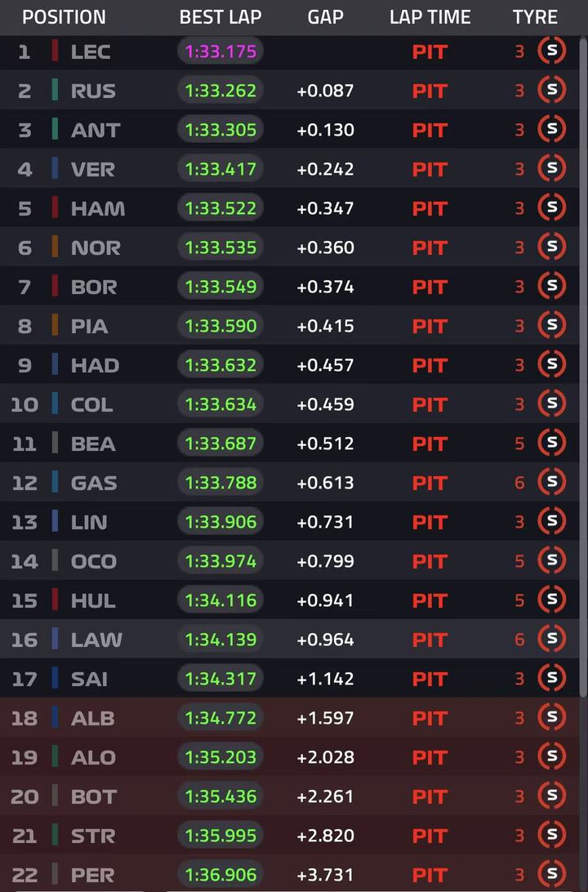Tap the tyre compound icon for GAS
Viewport: 588px width, 892px height.
(x=551, y=483)
